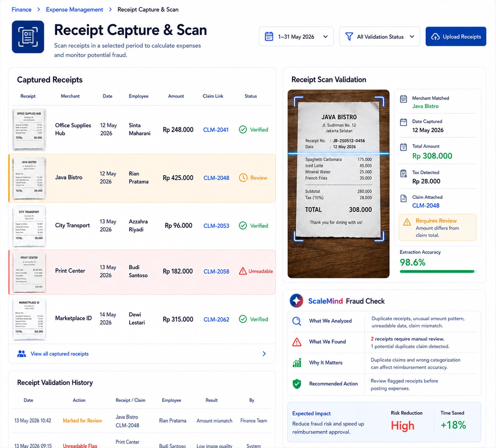Screen dimensions: 496x448
Task: Click the Requires Review warning triangle icon
Action: pos(407,222)
